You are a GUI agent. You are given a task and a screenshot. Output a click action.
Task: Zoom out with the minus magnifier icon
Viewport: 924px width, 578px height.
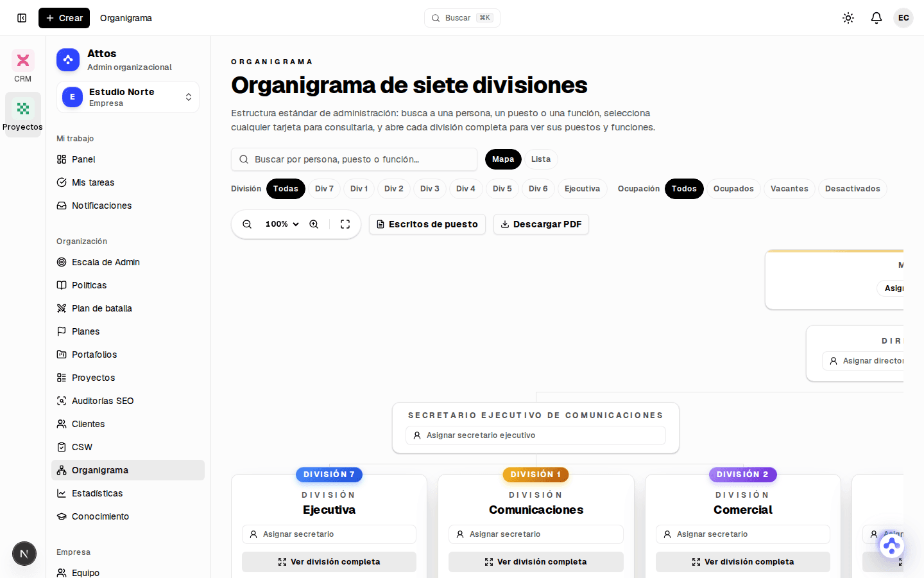(x=247, y=224)
